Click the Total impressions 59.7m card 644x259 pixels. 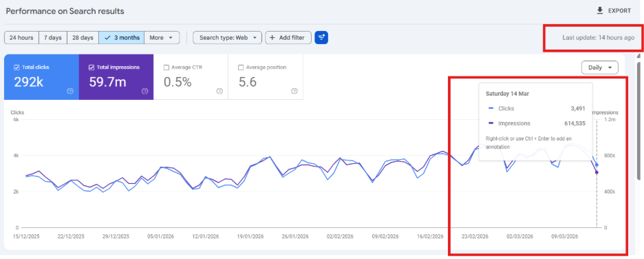pyautogui.click(x=116, y=77)
